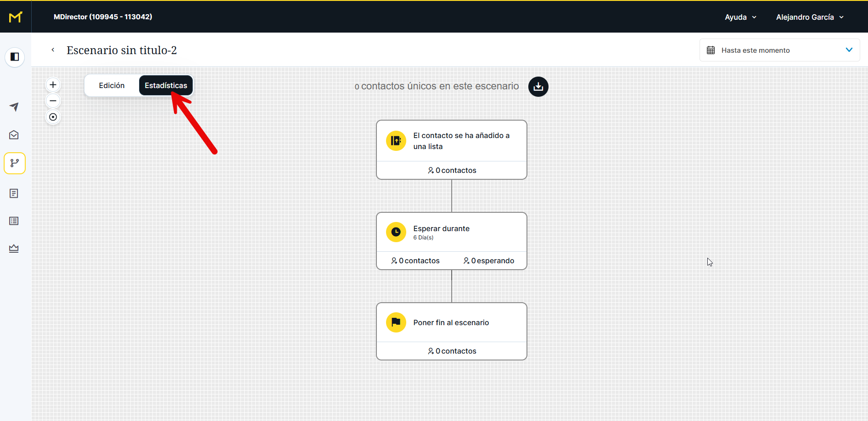Click the 'Poner fin al escenario' node
The image size is (868, 421).
coord(451,323)
